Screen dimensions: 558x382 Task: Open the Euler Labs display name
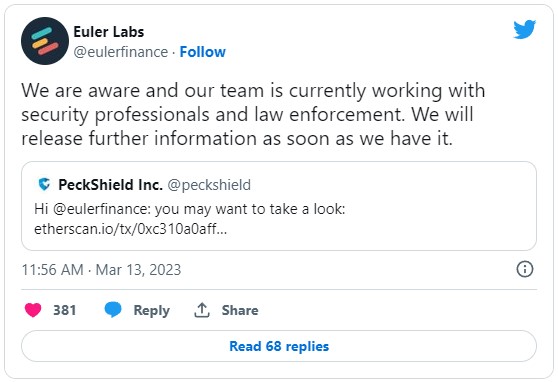(109, 32)
